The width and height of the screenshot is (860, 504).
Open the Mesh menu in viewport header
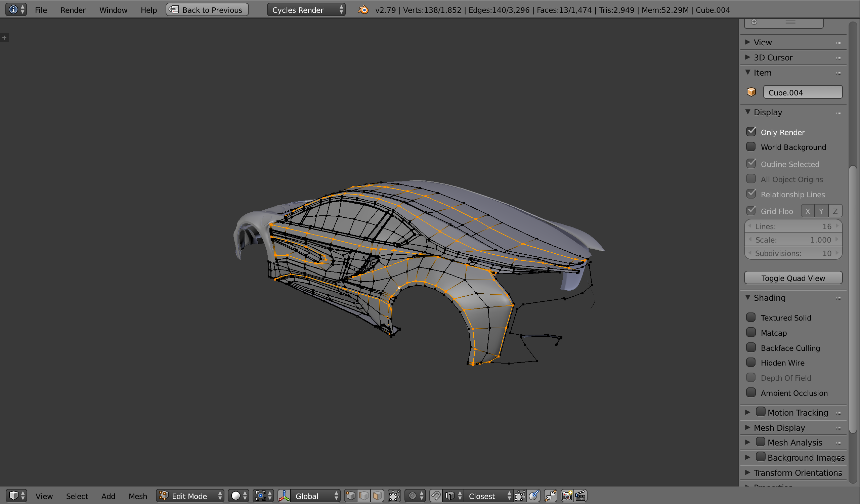click(137, 496)
